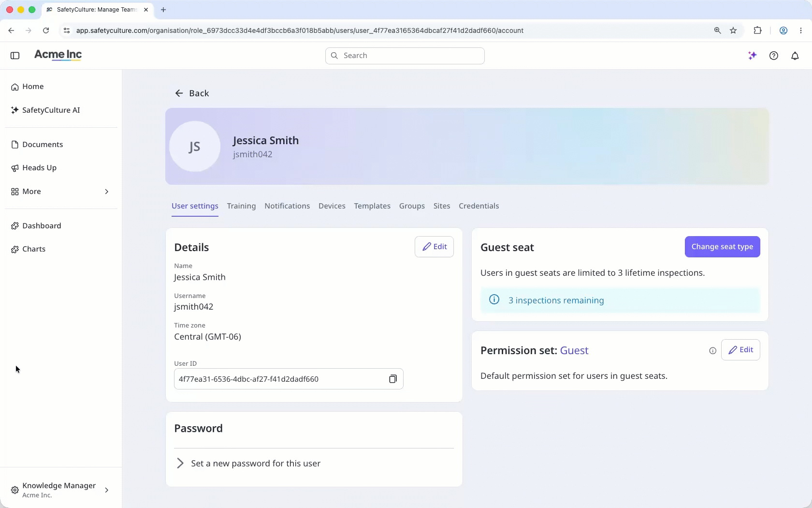Click the Acme Inc logo
Screen dimensions: 812x508
tap(58, 55)
